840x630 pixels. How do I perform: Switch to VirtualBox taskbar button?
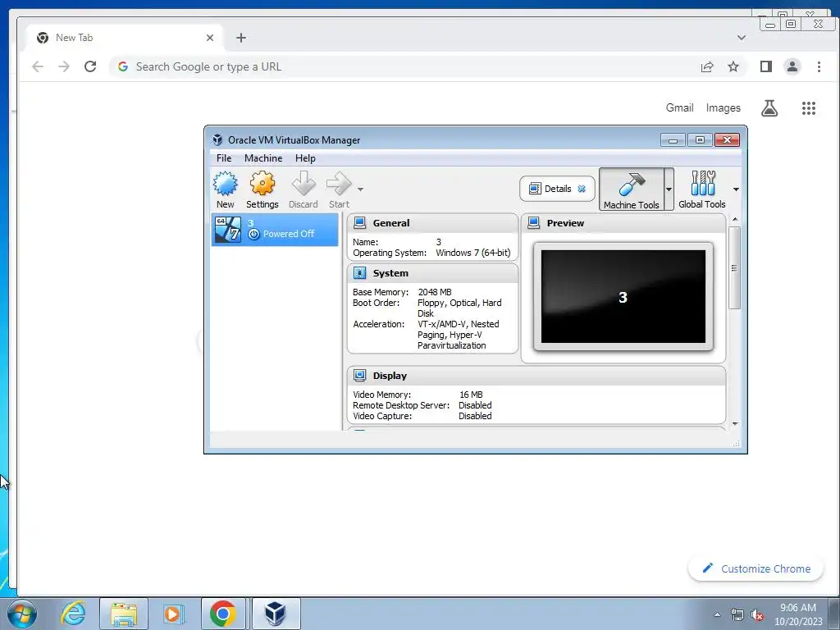[276, 614]
